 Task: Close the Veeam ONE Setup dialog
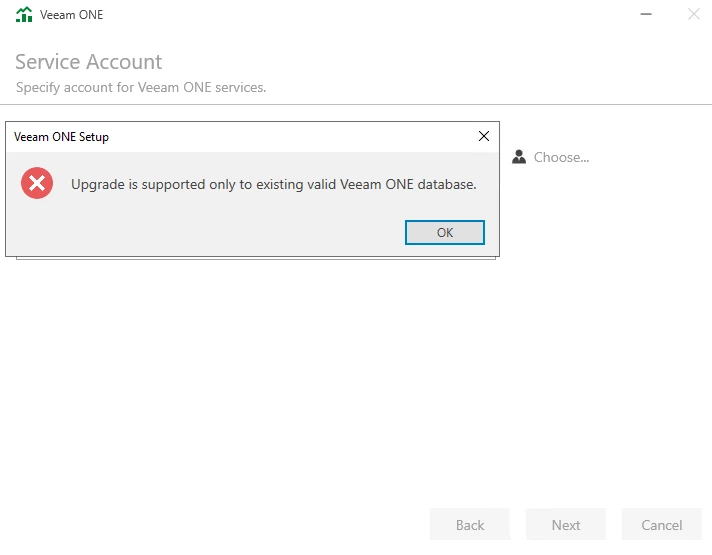click(x=484, y=136)
